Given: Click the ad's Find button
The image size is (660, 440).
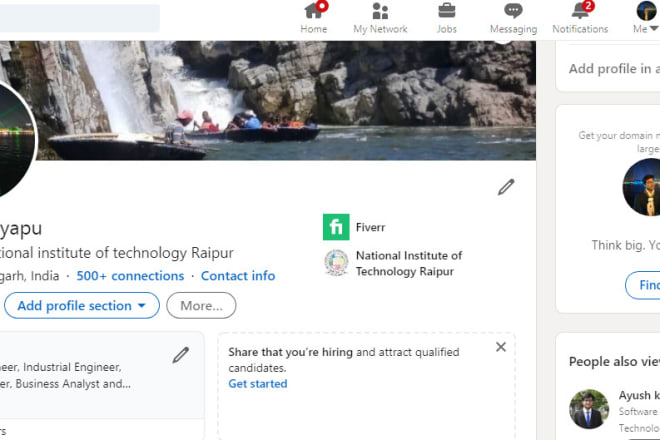Looking at the screenshot, I should click(x=643, y=285).
